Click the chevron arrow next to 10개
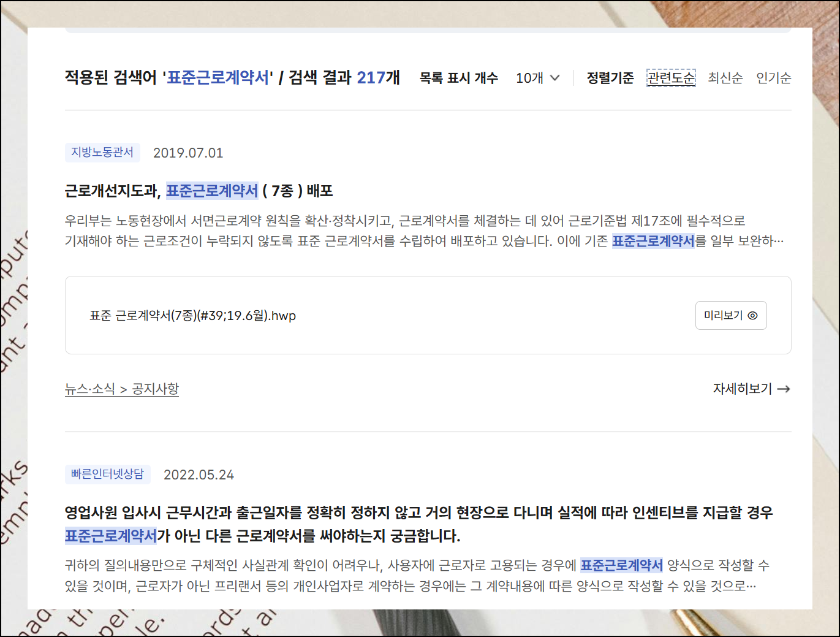 (x=554, y=78)
